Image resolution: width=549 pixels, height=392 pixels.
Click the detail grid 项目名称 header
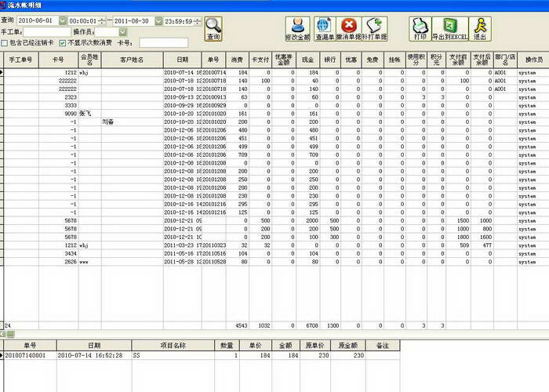click(173, 346)
